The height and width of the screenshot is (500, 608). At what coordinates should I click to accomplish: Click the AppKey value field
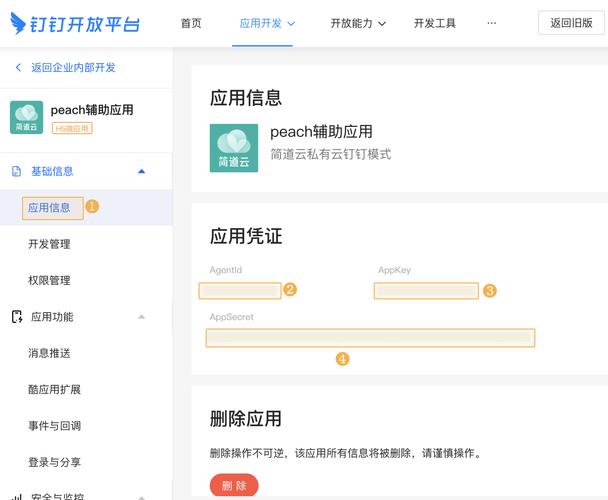(x=426, y=291)
